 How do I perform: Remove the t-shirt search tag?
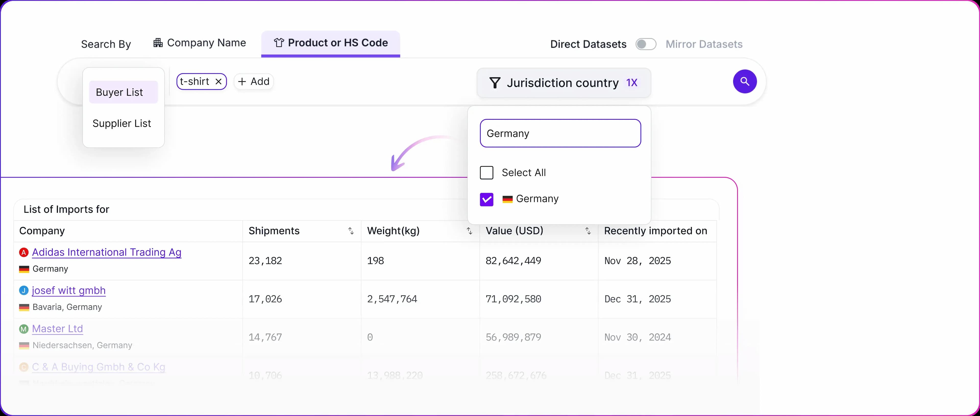click(218, 82)
